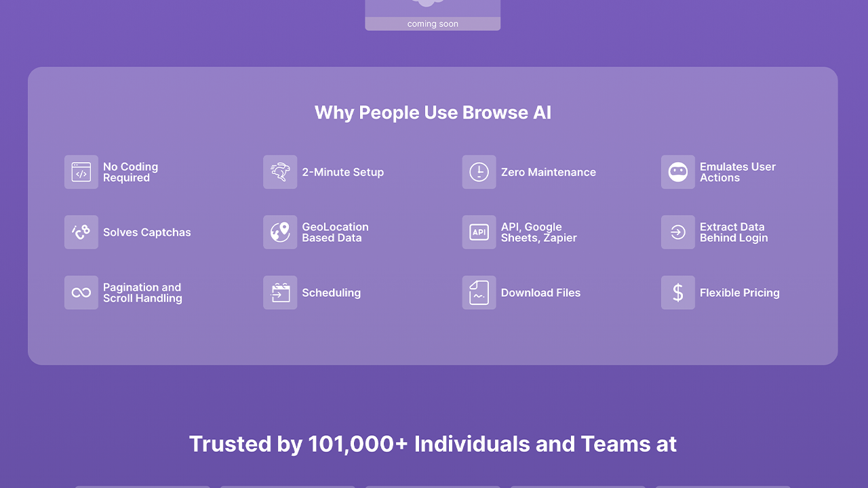The height and width of the screenshot is (488, 868).
Task: Click the Solves Captchas icon
Action: pyautogui.click(x=81, y=232)
